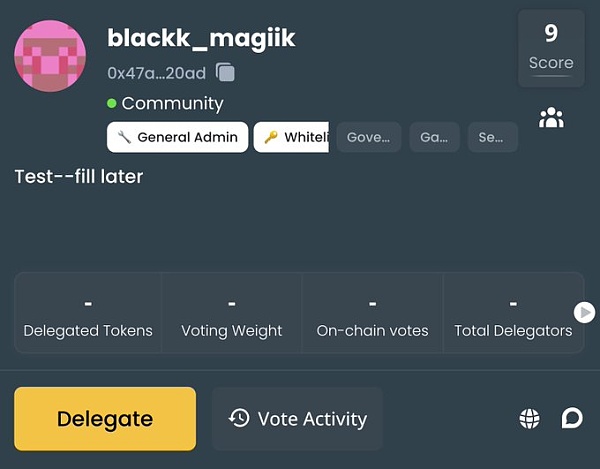Click the Delegated Tokens stat
The image size is (600, 469).
pos(88,314)
